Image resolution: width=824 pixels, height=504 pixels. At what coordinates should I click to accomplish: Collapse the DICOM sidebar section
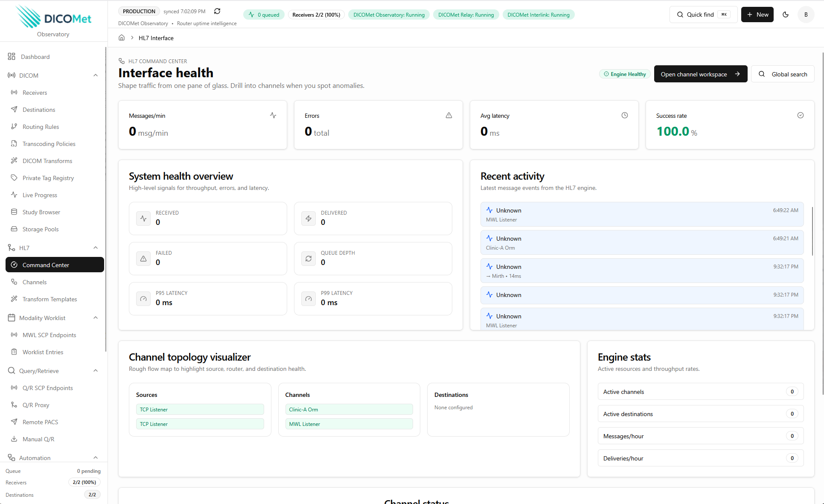pyautogui.click(x=96, y=76)
